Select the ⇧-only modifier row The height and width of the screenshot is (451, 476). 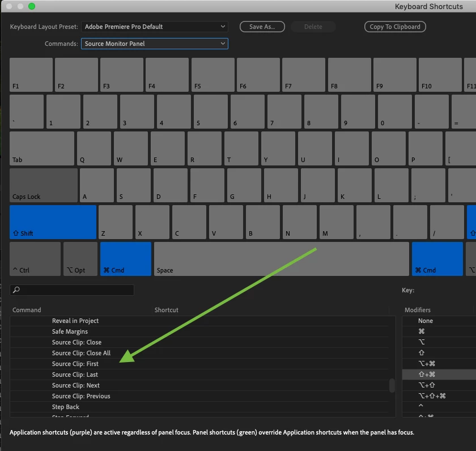tap(439, 353)
